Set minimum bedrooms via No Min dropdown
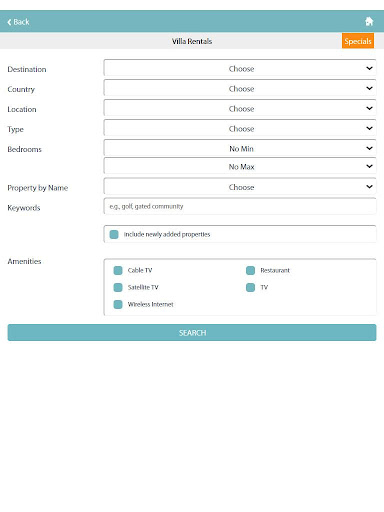Screen dimensions: 384x512 click(x=240, y=148)
